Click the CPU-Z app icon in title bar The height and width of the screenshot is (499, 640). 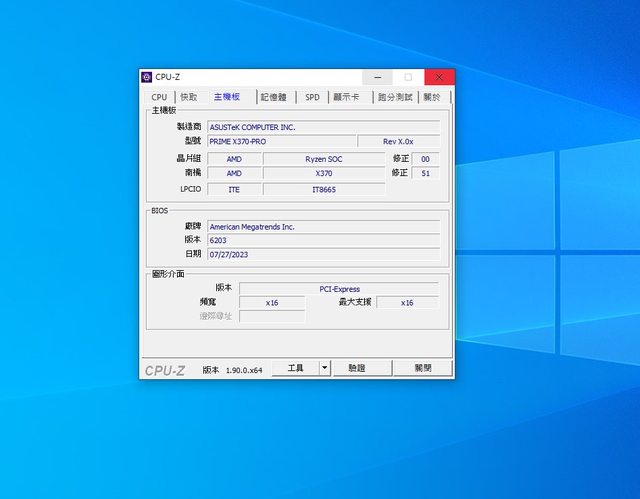pos(147,77)
